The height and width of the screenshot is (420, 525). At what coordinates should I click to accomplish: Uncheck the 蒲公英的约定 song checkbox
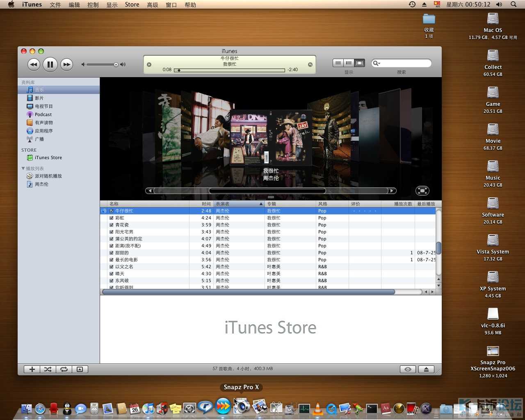pos(111,239)
